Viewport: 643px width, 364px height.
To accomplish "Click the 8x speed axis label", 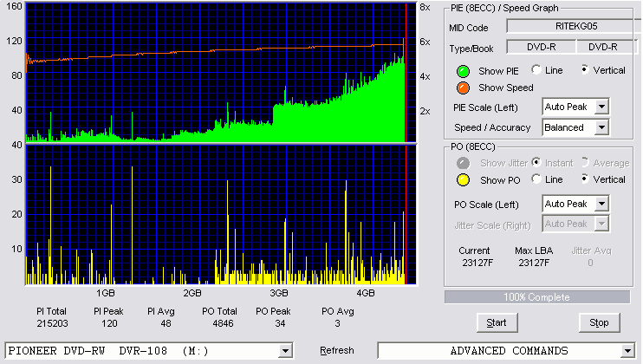I will pyautogui.click(x=425, y=8).
